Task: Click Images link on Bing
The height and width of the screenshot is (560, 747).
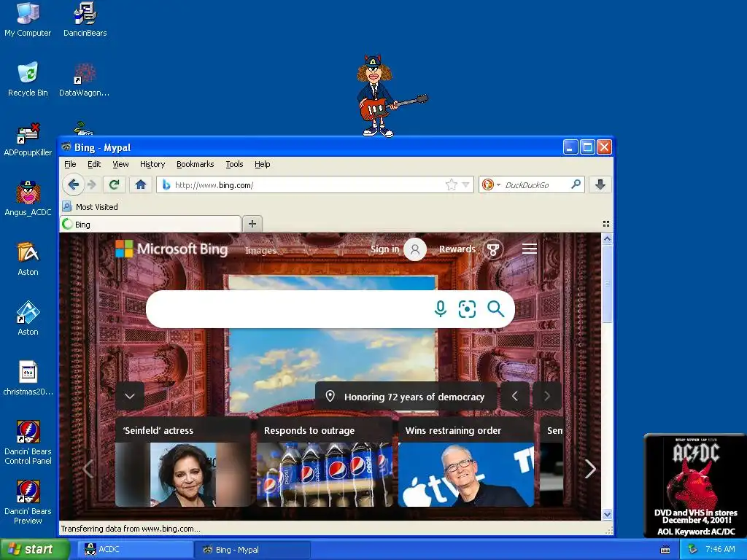Action: (x=260, y=251)
